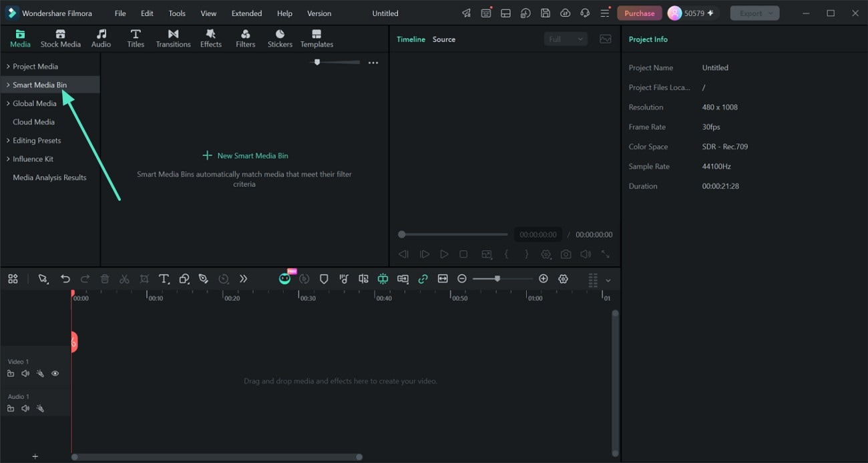Click the layout switcher icon in title bar
Viewport: 868px width, 463px height.
[505, 13]
